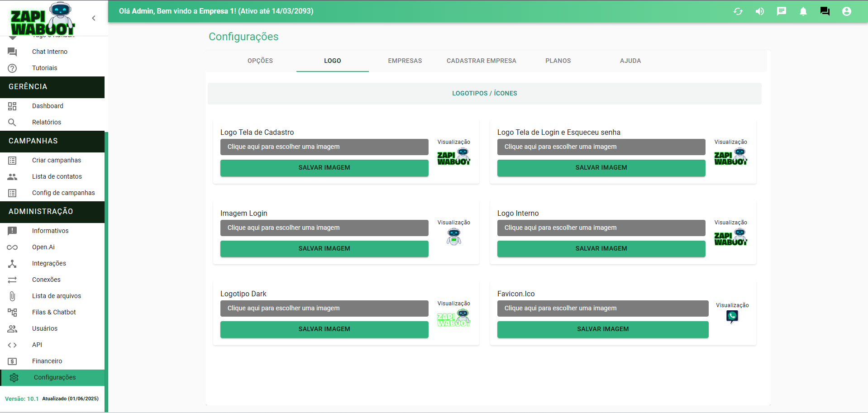Click the sidebar vertical scrollbar

(106, 271)
